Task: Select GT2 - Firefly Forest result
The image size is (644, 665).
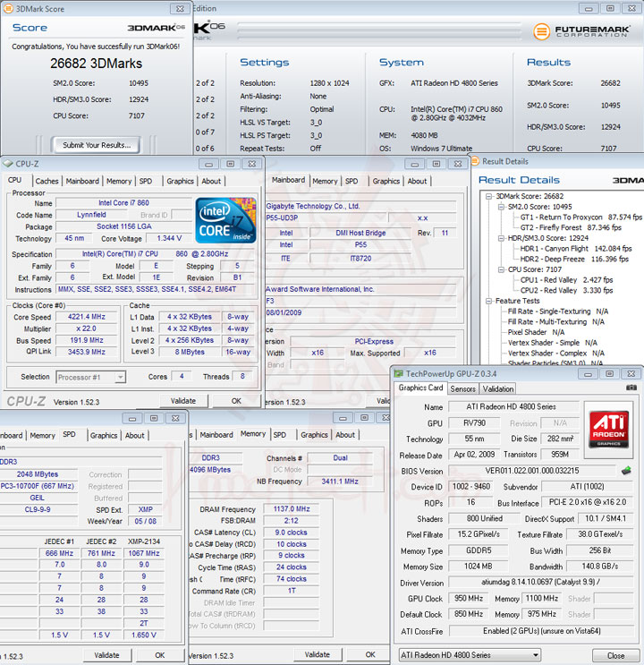Action: point(571,227)
